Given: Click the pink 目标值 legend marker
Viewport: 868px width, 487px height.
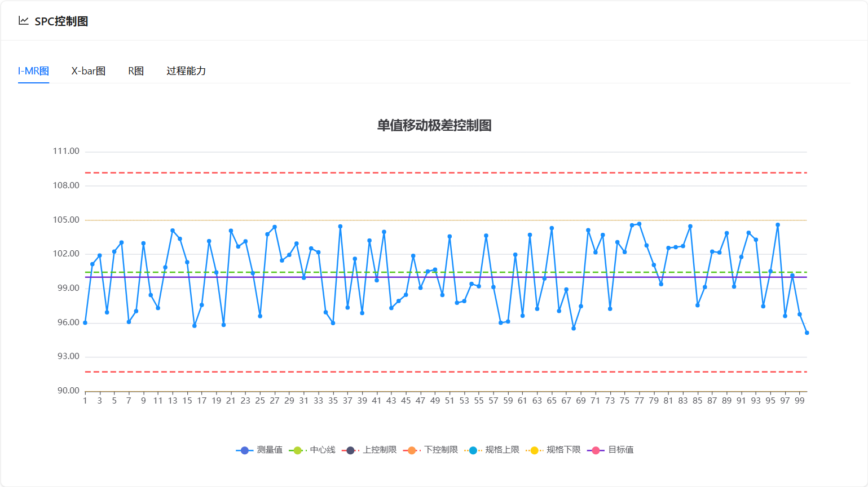Looking at the screenshot, I should click(596, 450).
